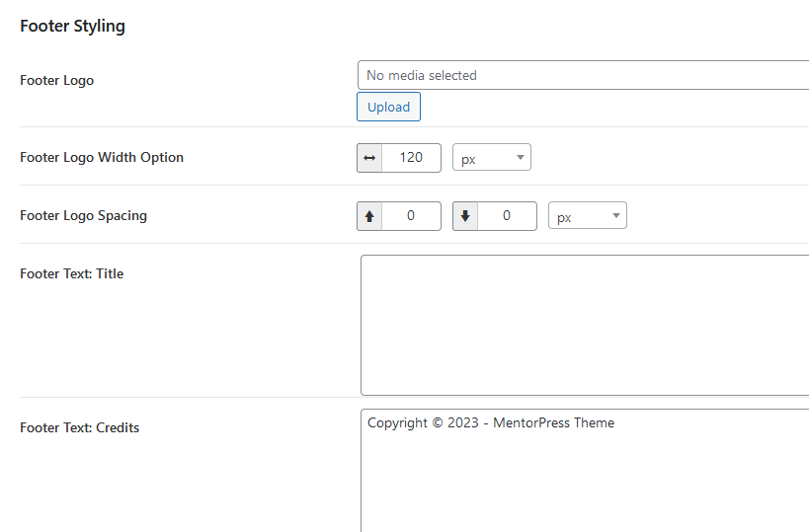Image resolution: width=809 pixels, height=532 pixels.
Task: Click inside the Footer Text: Title textarea
Action: pos(583,325)
